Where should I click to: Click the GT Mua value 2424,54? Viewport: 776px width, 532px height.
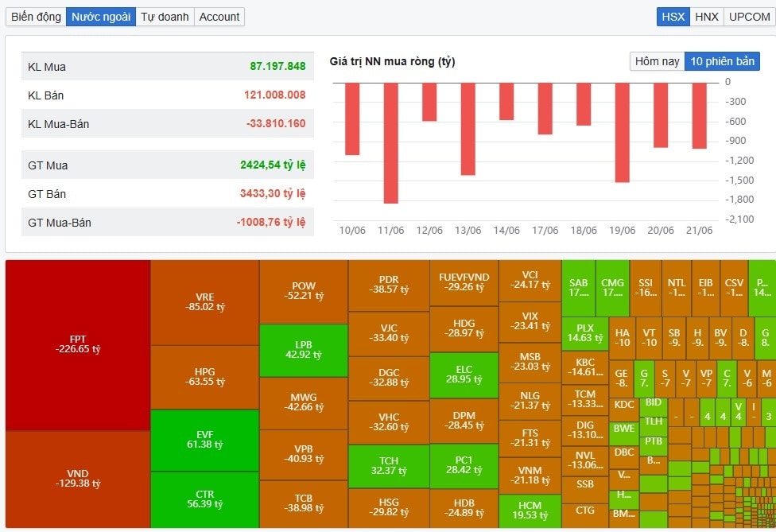[x=260, y=165]
